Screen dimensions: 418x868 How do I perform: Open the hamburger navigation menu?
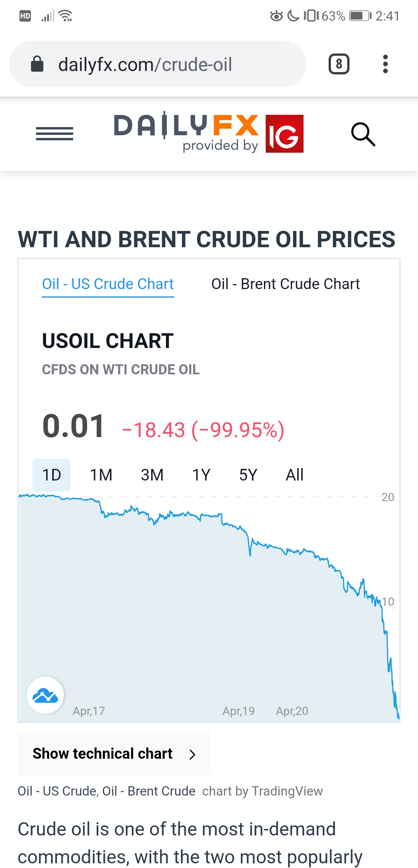pos(55,134)
